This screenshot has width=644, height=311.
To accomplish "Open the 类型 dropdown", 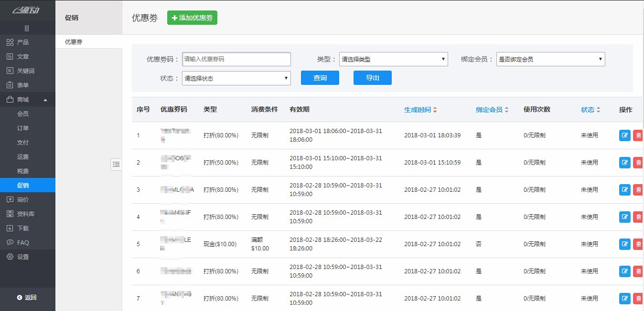I will pyautogui.click(x=393, y=59).
